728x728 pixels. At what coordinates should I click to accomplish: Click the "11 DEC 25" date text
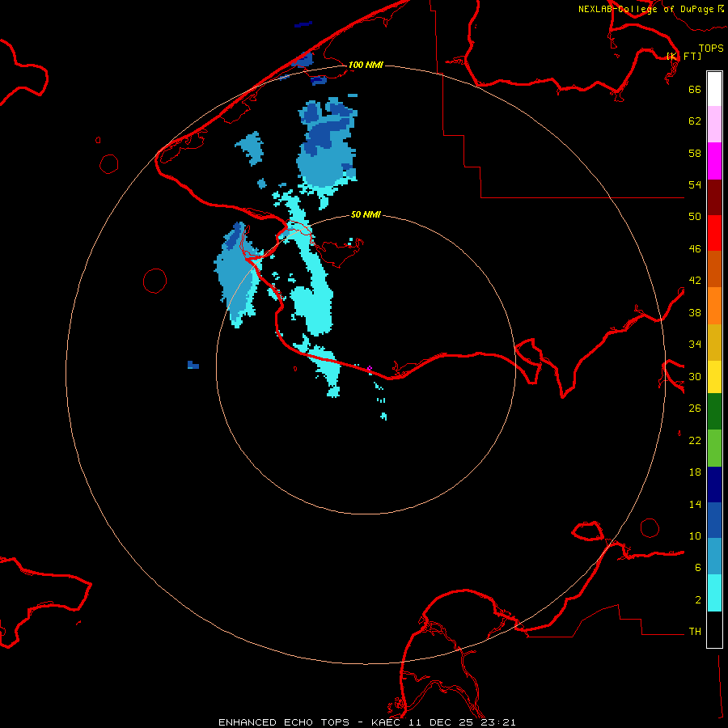point(442,722)
